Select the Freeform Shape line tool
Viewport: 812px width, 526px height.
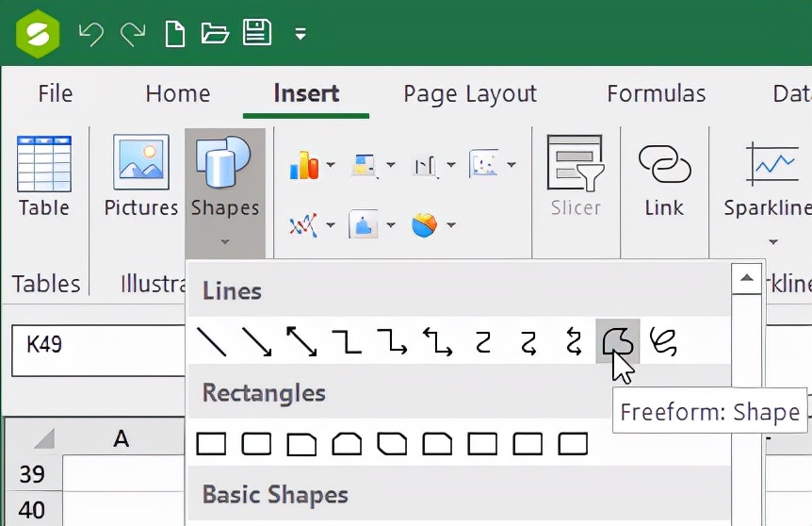tap(618, 342)
